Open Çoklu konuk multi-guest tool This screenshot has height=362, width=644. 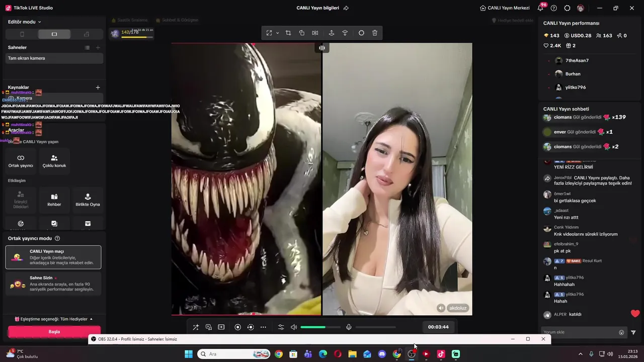(x=54, y=161)
